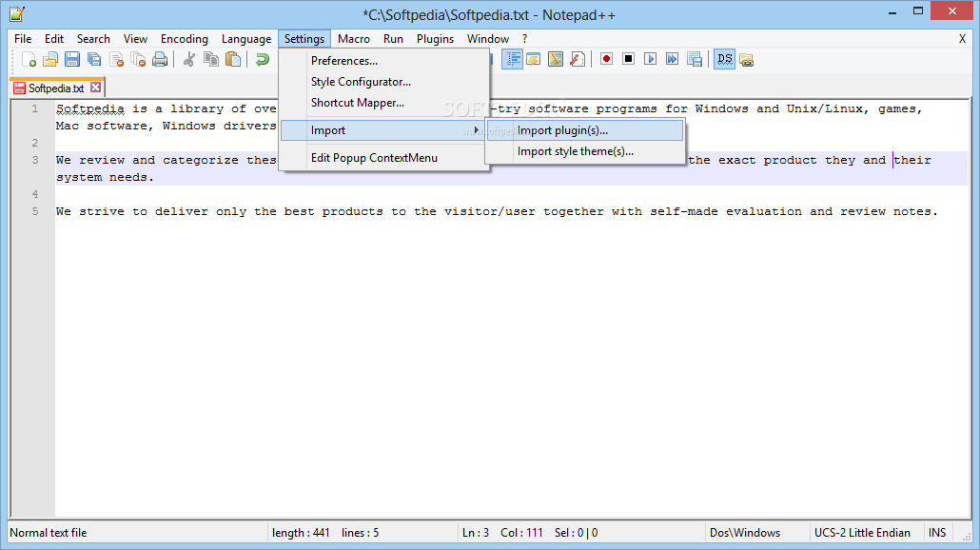The height and width of the screenshot is (550, 980).
Task: Place cursor in 'We strive to deliver' line
Action: 497,211
